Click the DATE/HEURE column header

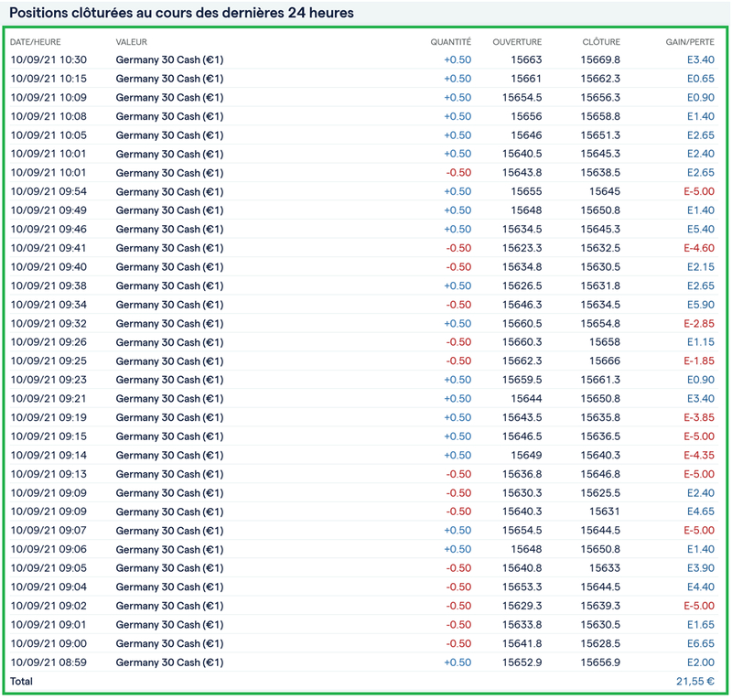[36, 42]
